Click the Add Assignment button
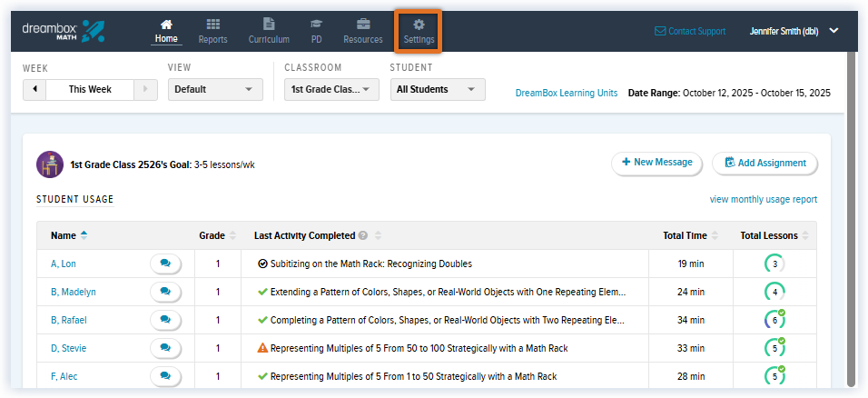This screenshot has height=398, width=868. (x=764, y=163)
